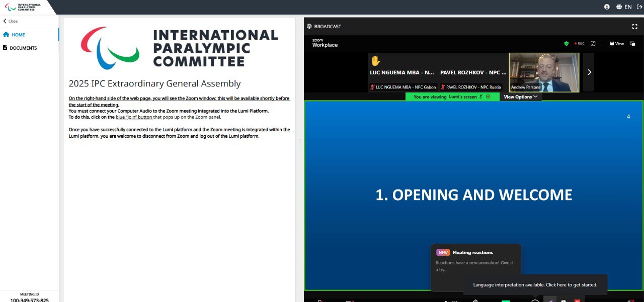Open the Zoom View layout menu

617,44
